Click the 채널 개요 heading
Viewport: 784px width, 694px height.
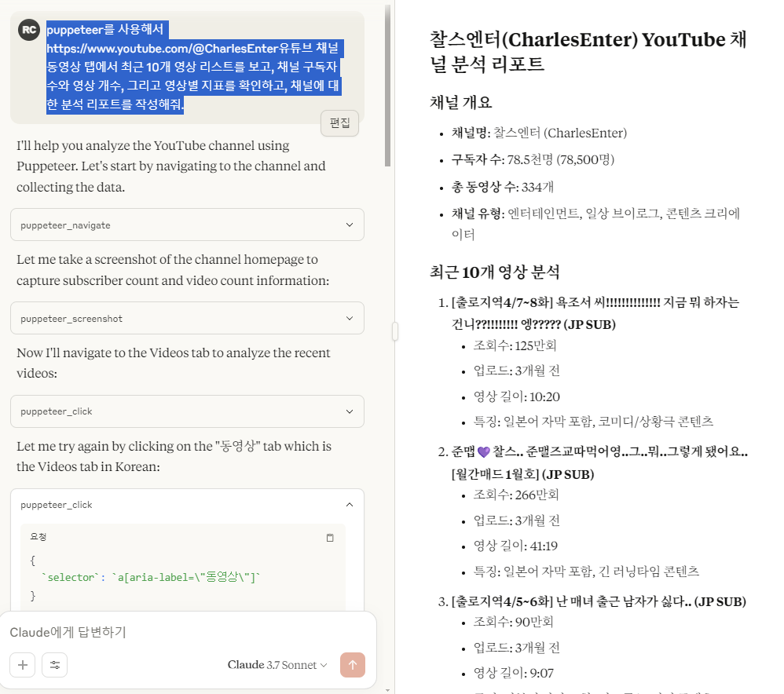pyautogui.click(x=461, y=102)
